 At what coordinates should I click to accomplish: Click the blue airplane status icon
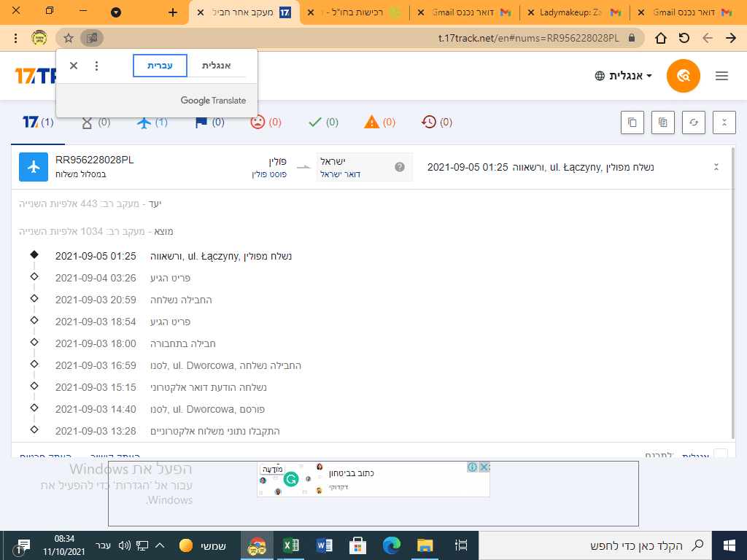[34, 167]
